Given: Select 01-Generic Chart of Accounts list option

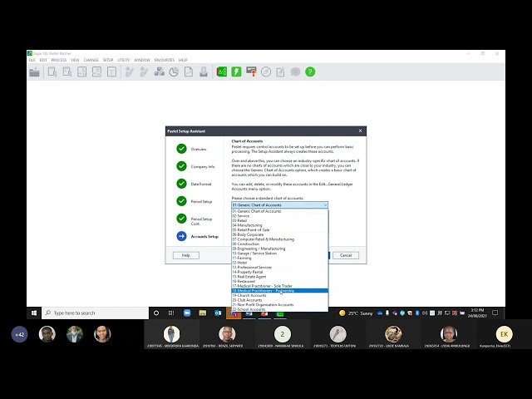Looking at the screenshot, I should 280,211.
